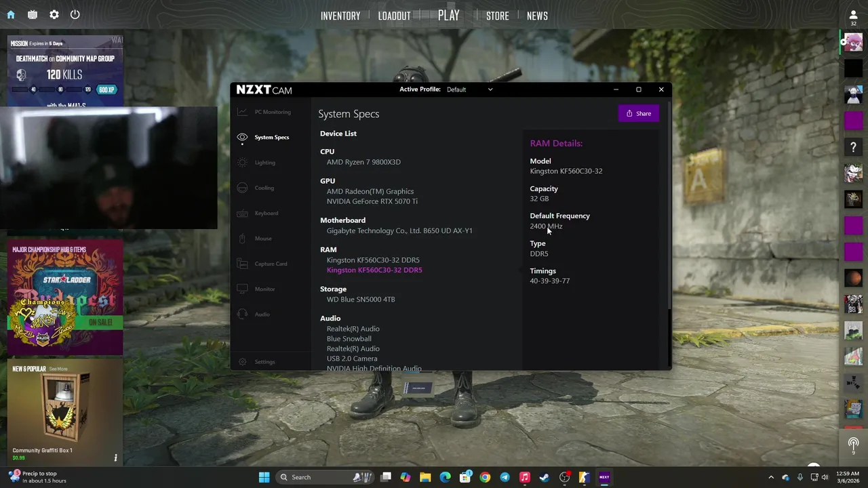Viewport: 868px width, 488px height.
Task: Show hidden system tray icons chevron
Action: (771, 477)
